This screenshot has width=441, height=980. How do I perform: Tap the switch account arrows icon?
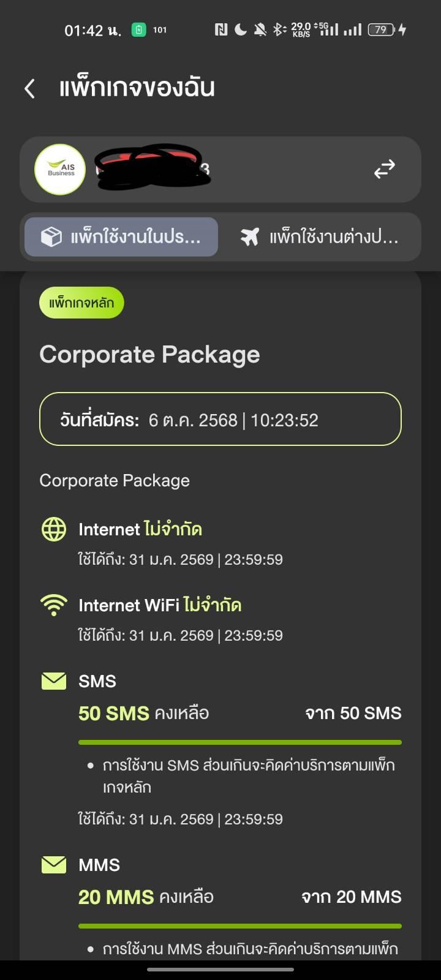pyautogui.click(x=385, y=170)
